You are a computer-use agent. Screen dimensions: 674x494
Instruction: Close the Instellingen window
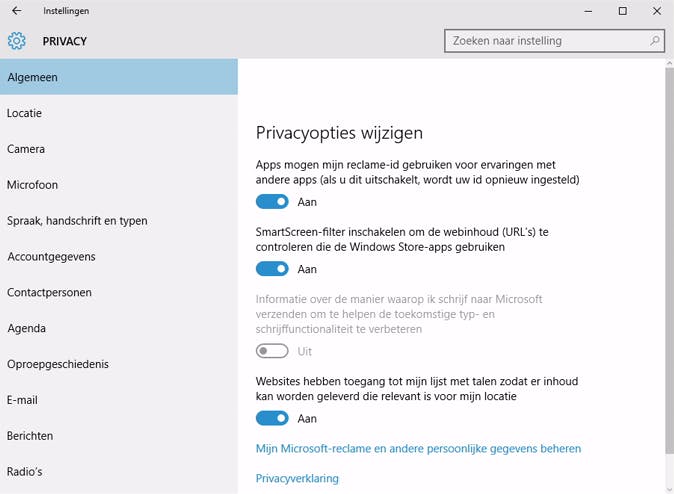(x=656, y=11)
